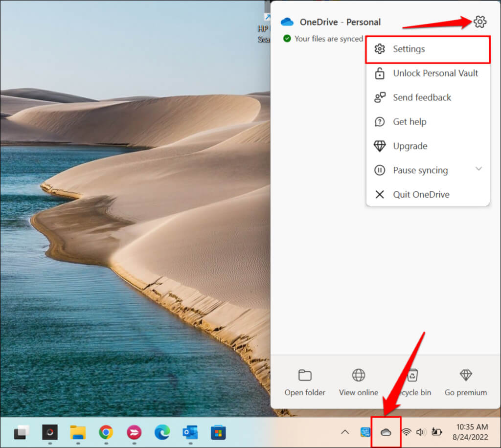Click OneDrive cloud icon in system tray
The image size is (501, 448).
(x=386, y=432)
